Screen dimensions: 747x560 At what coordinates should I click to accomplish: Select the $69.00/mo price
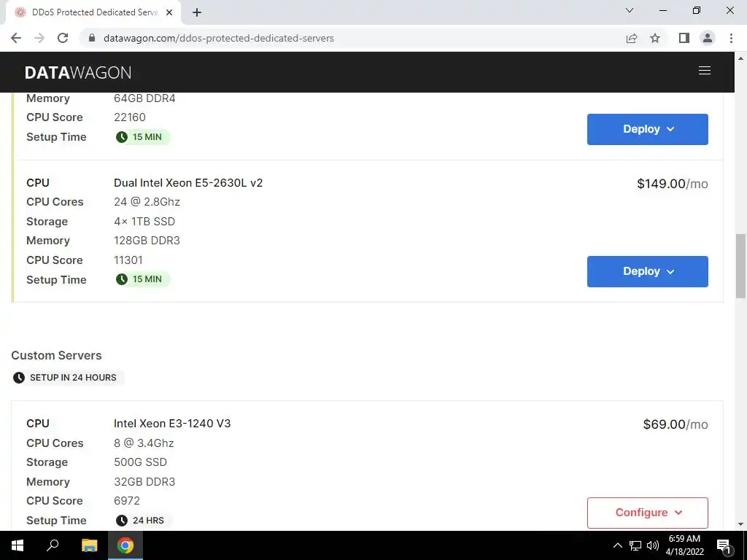[675, 424]
